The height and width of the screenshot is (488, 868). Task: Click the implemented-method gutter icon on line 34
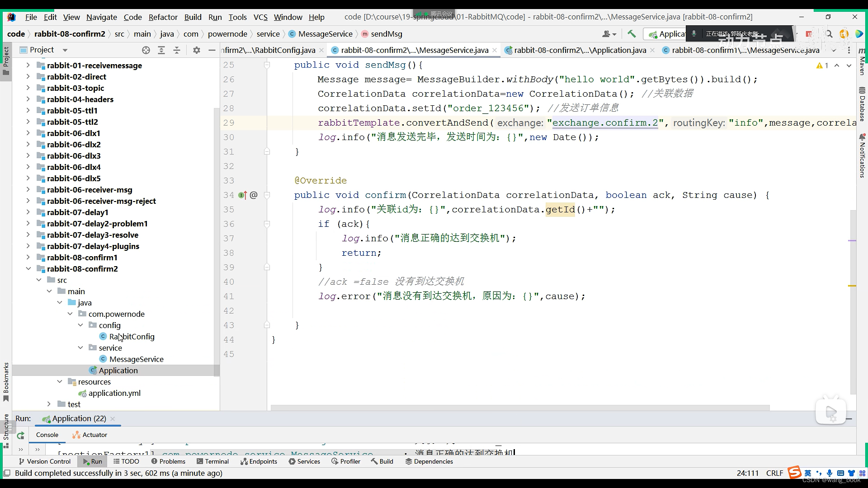[x=243, y=195]
